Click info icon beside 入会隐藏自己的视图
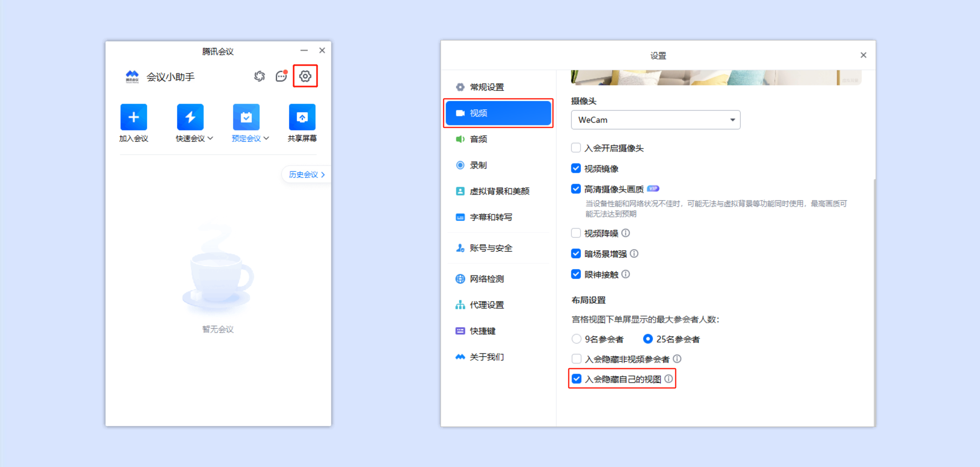The image size is (980, 467). tap(669, 379)
